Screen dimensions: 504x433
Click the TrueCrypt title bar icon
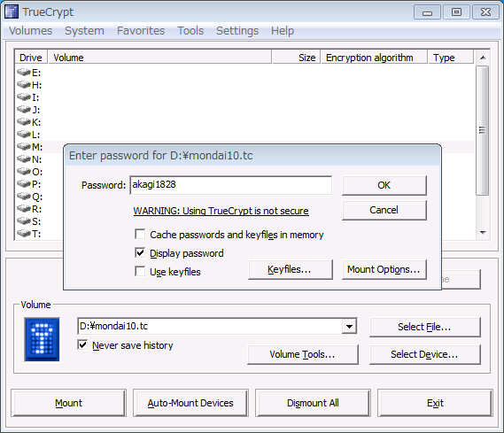tap(12, 12)
